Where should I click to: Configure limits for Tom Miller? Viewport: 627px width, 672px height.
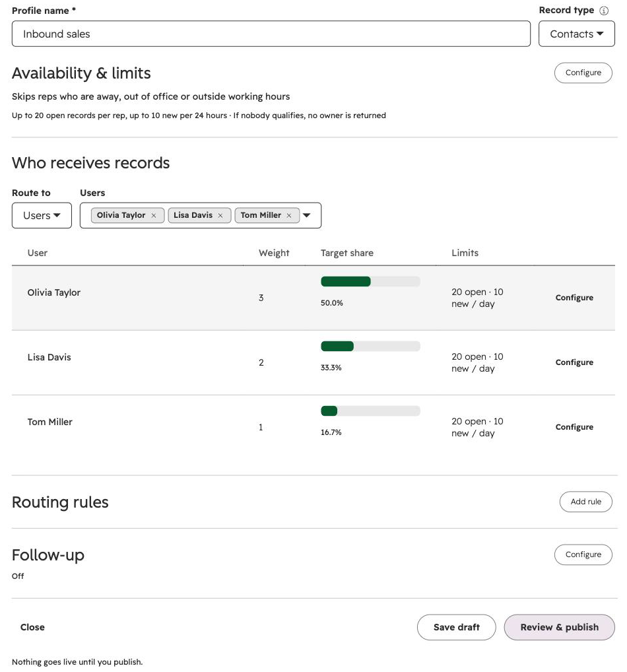pos(574,427)
